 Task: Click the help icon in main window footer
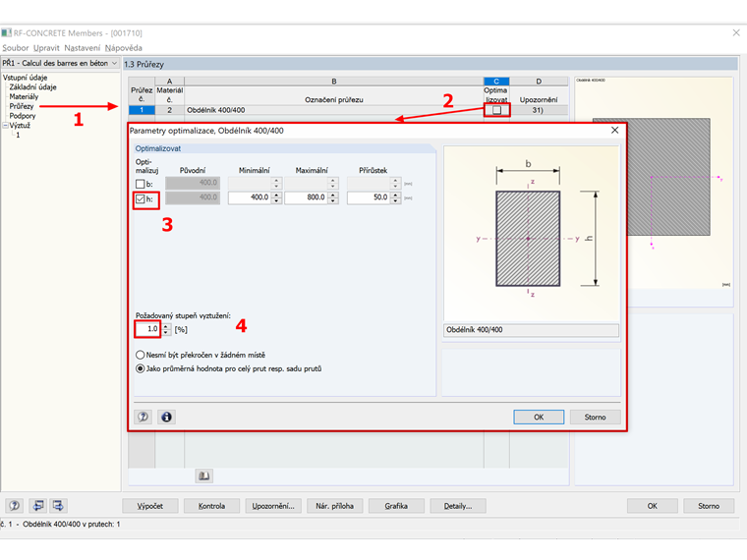(x=15, y=506)
